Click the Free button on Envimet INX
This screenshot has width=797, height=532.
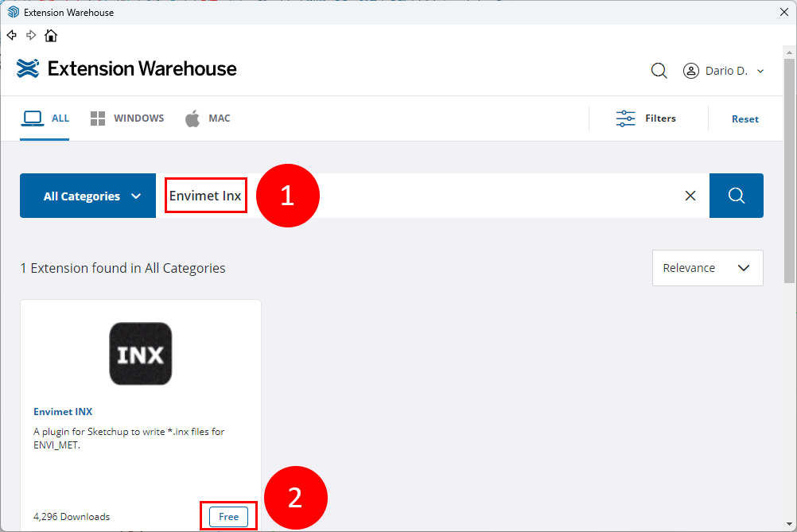click(228, 517)
